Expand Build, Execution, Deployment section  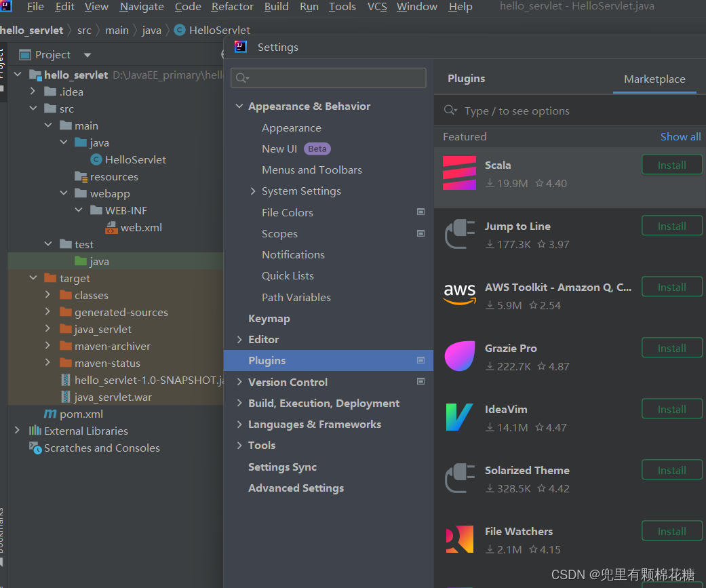point(239,403)
